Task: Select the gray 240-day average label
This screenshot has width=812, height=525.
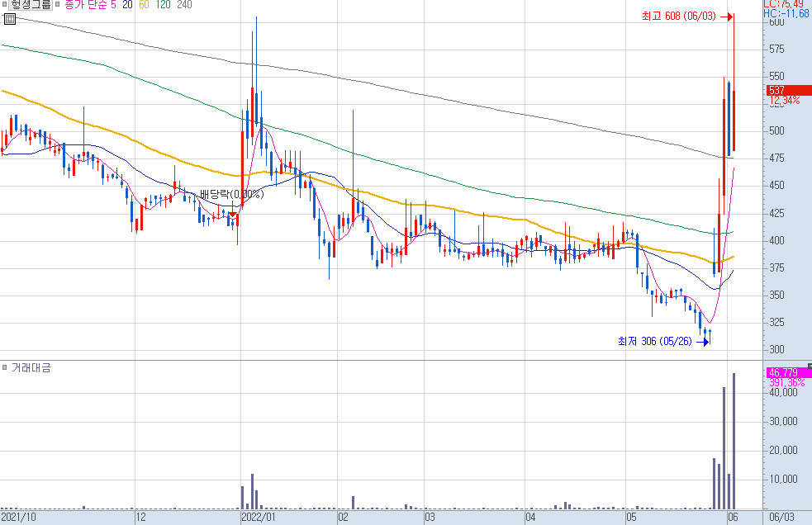Action: [x=184, y=5]
